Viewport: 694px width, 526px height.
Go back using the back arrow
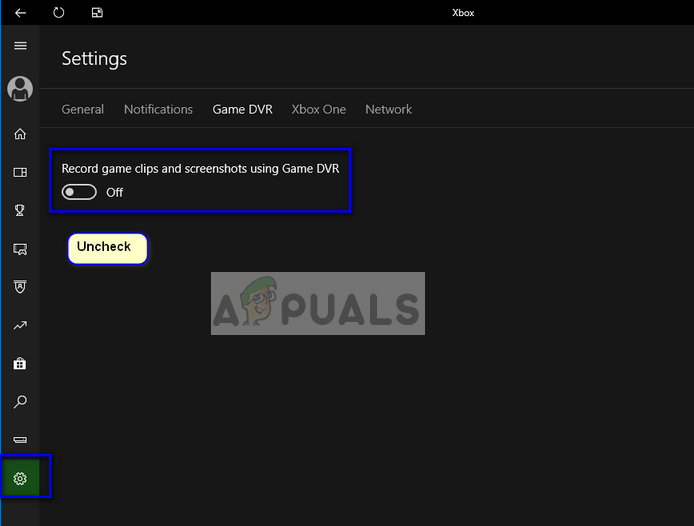20,13
